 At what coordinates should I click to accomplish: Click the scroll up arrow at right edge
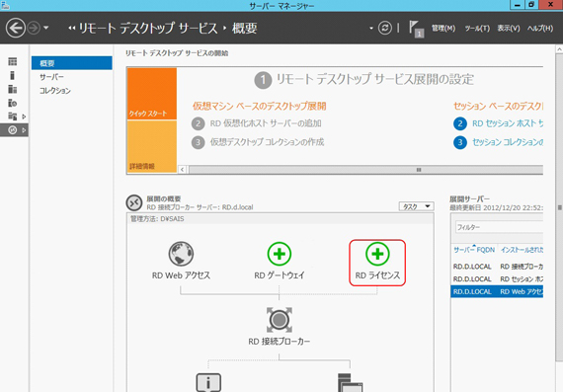pyautogui.click(x=559, y=49)
